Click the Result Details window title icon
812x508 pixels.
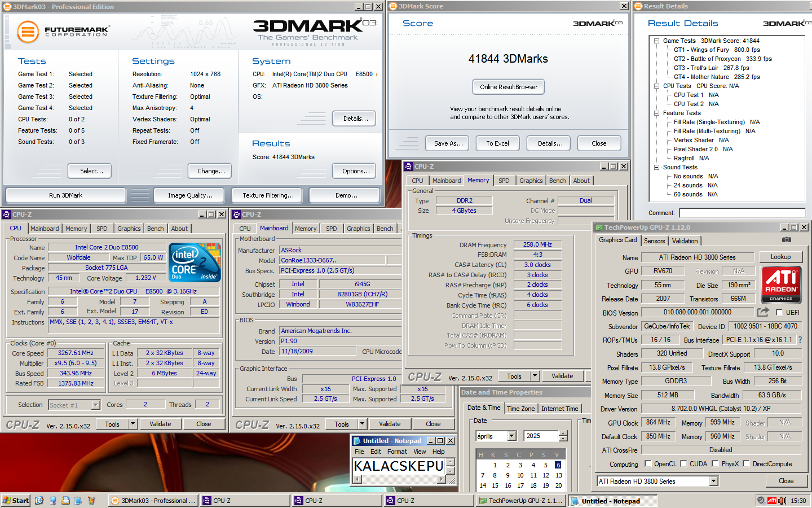click(x=638, y=6)
